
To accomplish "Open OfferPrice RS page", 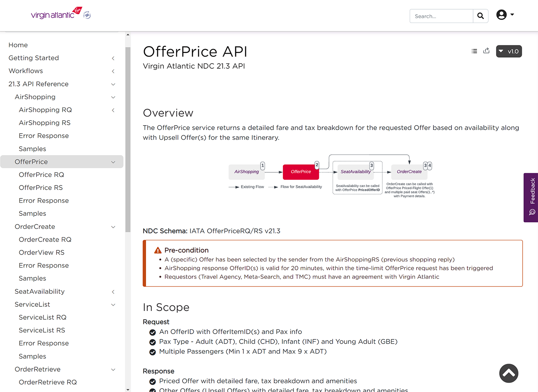I will click(41, 188).
